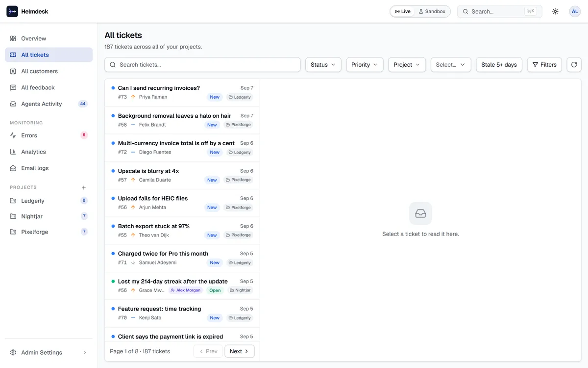Viewport: 588px width, 368px height.
Task: Click the Helmdesk logo icon
Action: (12, 11)
